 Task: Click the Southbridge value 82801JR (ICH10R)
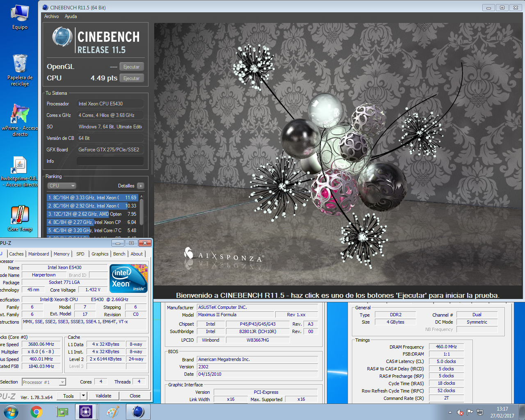[258, 331]
